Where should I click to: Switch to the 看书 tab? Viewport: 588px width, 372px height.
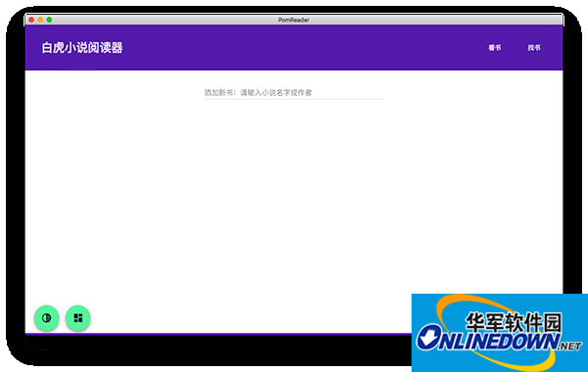pyautogui.click(x=495, y=48)
